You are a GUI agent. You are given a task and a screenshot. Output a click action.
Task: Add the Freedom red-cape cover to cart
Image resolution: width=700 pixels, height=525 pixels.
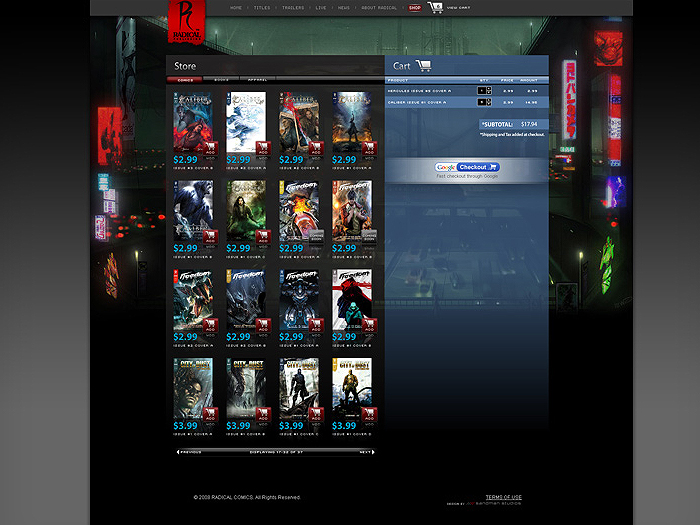tap(369, 325)
